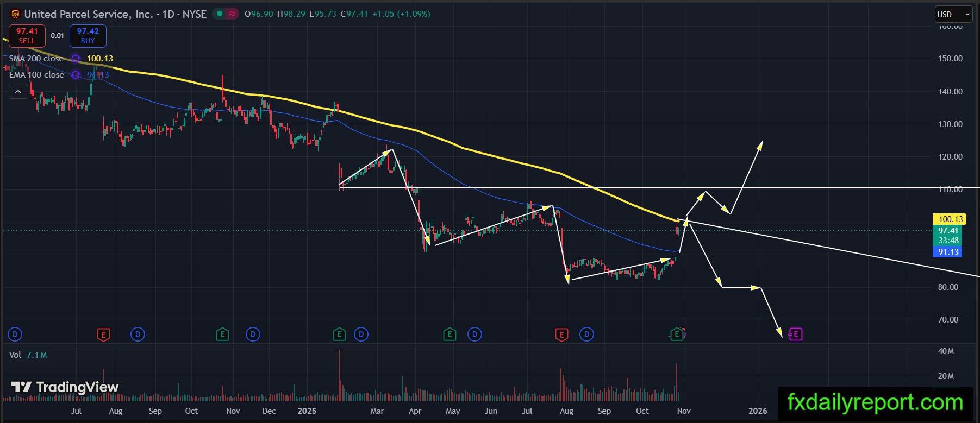Click the yellow 100.13 price scale label
The width and height of the screenshot is (980, 423).
tap(948, 219)
